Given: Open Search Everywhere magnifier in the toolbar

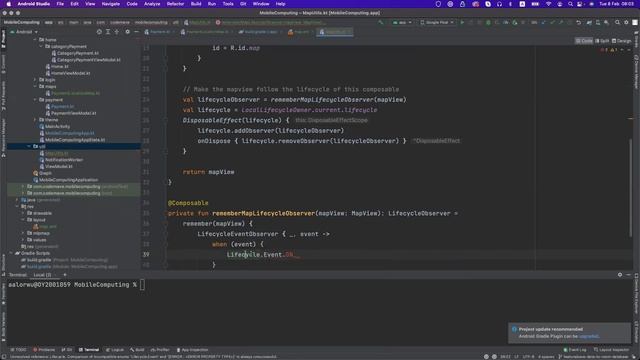Looking at the screenshot, I should (617, 22).
